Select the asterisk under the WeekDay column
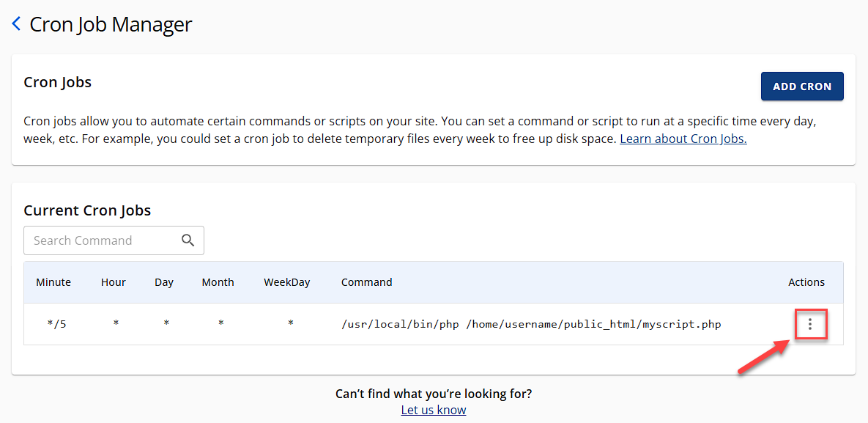Image resolution: width=868 pixels, height=423 pixels. [291, 323]
